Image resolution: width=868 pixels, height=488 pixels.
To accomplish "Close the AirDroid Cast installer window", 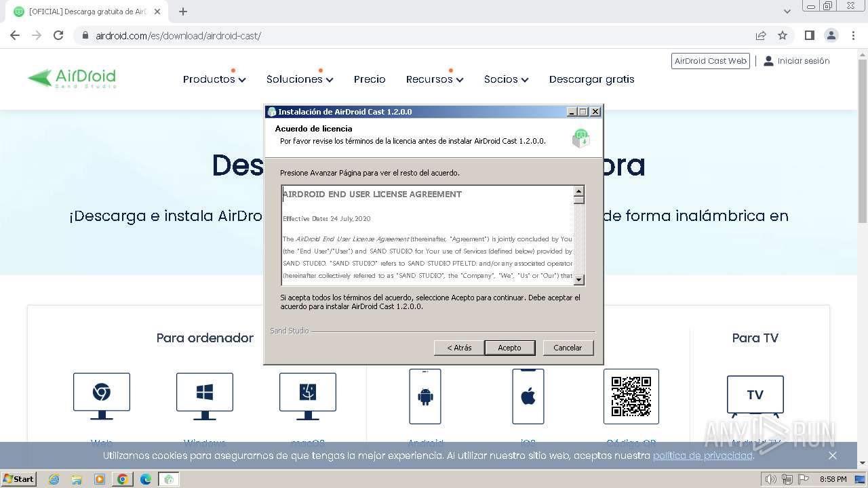I will [595, 112].
